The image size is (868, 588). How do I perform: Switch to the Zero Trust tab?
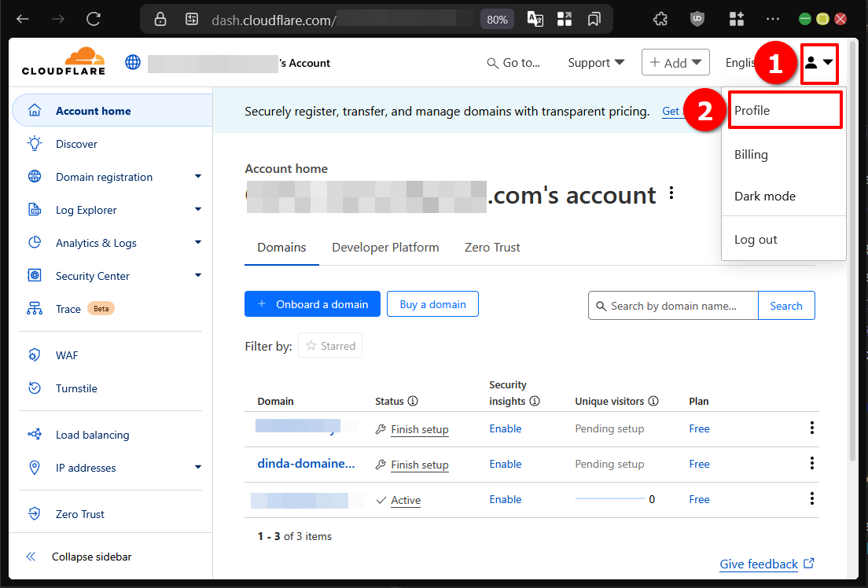(x=492, y=248)
